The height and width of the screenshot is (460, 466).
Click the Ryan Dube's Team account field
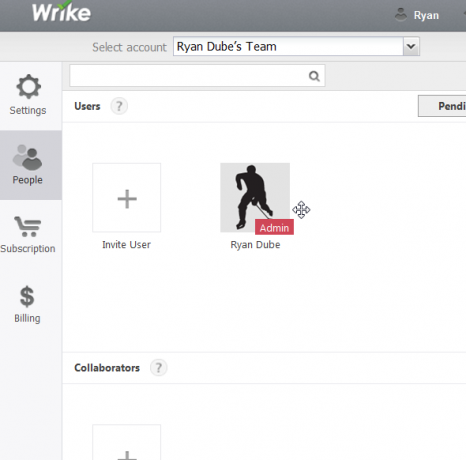pos(288,46)
